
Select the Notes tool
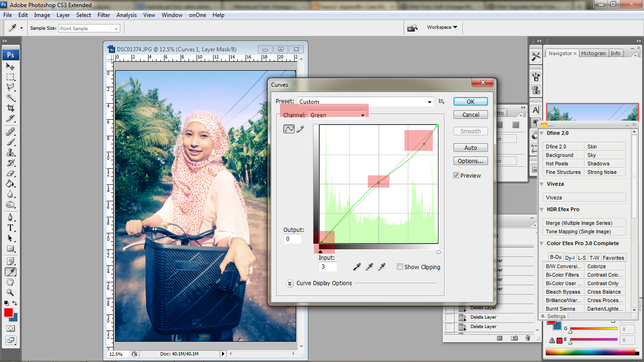pyautogui.click(x=10, y=261)
